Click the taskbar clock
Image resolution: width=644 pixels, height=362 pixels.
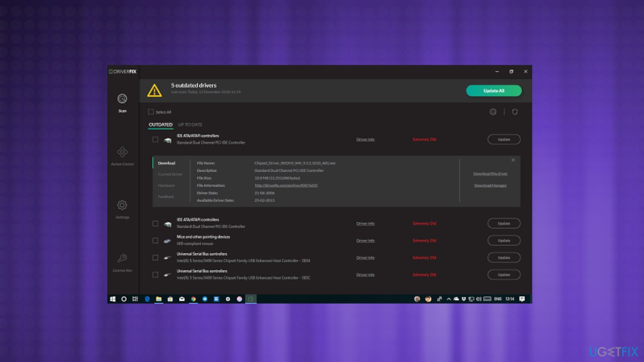[x=510, y=299]
